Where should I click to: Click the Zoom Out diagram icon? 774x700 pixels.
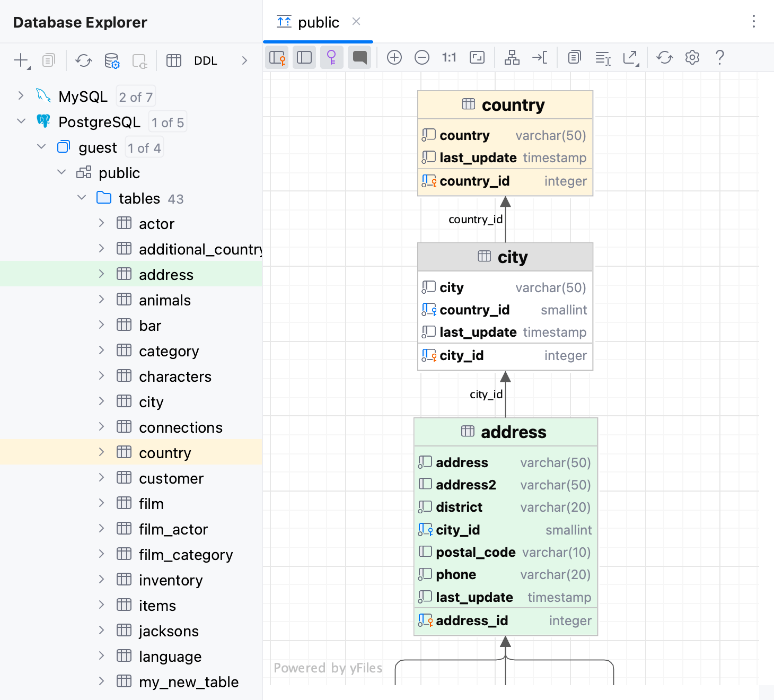point(422,57)
